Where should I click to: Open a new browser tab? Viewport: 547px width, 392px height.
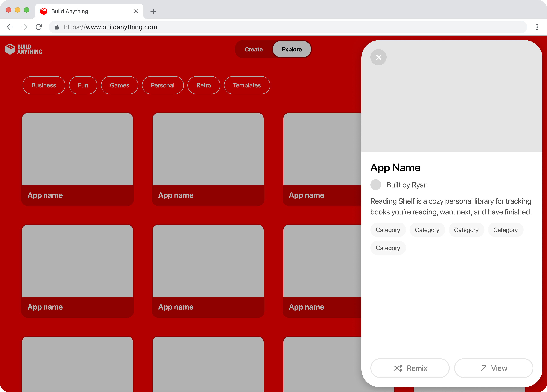tap(153, 11)
